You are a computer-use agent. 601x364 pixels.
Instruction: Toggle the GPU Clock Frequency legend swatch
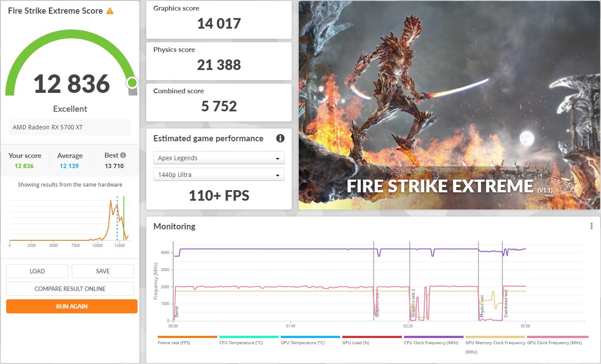[557, 337]
